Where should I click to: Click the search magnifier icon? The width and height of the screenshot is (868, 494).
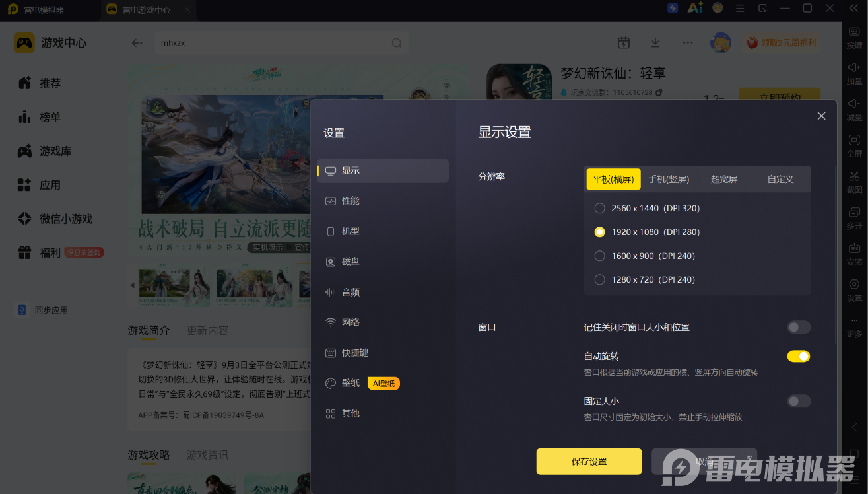(397, 43)
